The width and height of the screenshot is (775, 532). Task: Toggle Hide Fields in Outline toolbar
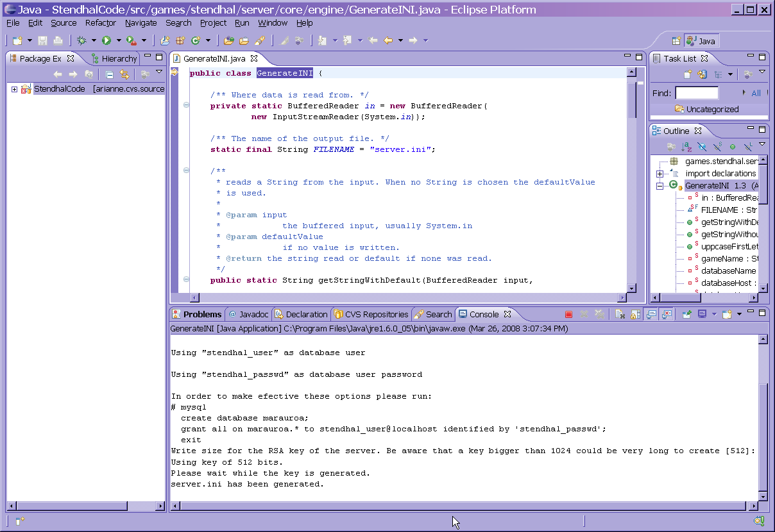702,147
